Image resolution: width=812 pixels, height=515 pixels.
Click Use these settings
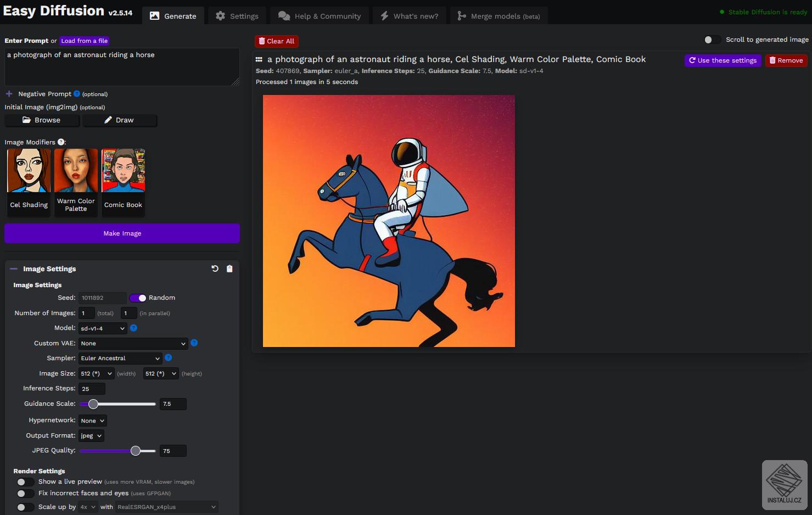click(723, 60)
